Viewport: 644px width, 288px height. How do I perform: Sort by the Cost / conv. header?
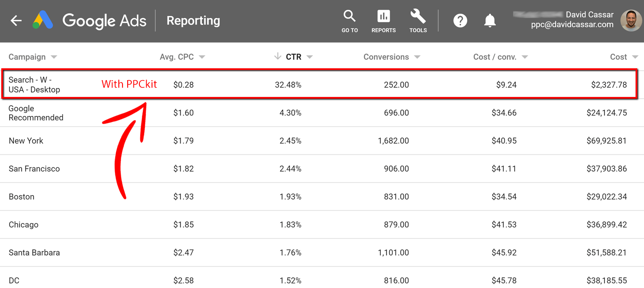pos(495,57)
